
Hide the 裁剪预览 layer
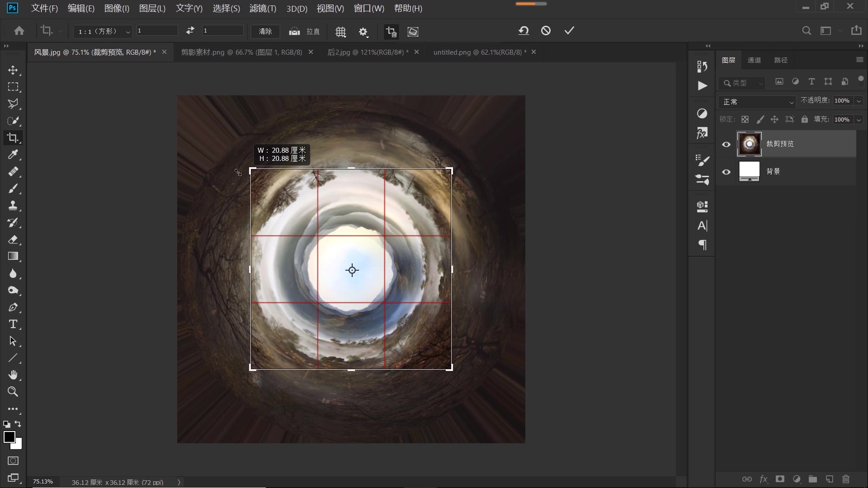tap(726, 145)
